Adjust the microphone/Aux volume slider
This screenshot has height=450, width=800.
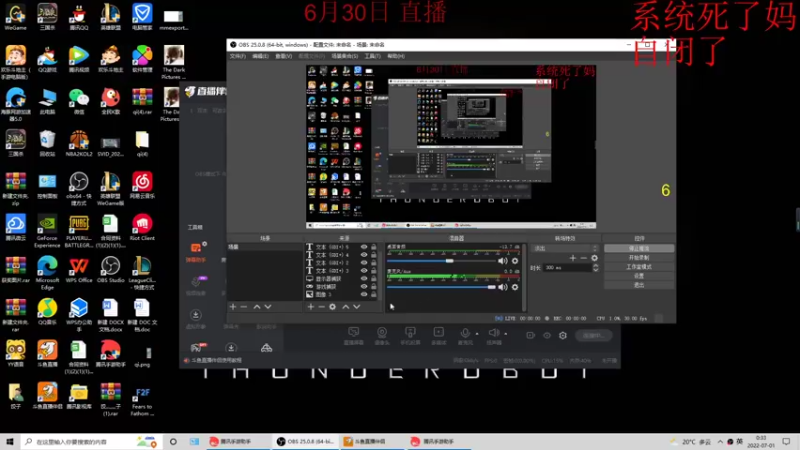pyautogui.click(x=441, y=287)
